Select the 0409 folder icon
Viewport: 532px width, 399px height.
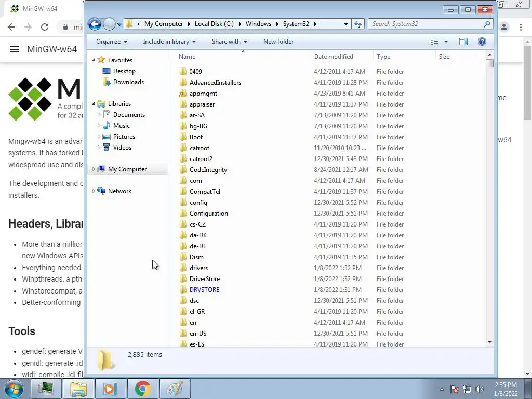[x=183, y=71]
